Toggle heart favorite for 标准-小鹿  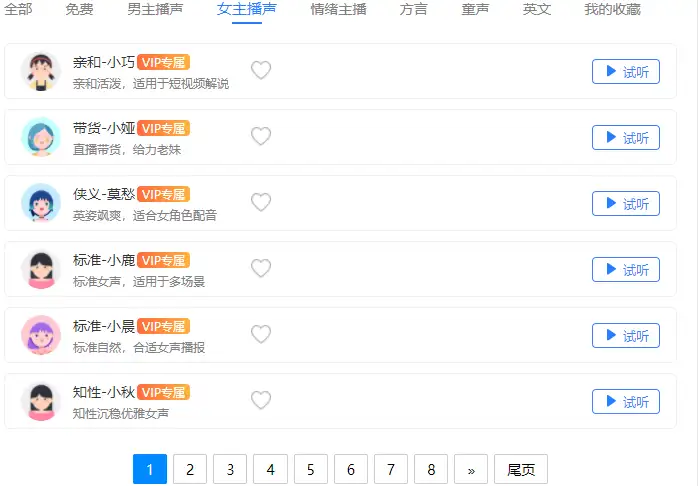click(261, 268)
